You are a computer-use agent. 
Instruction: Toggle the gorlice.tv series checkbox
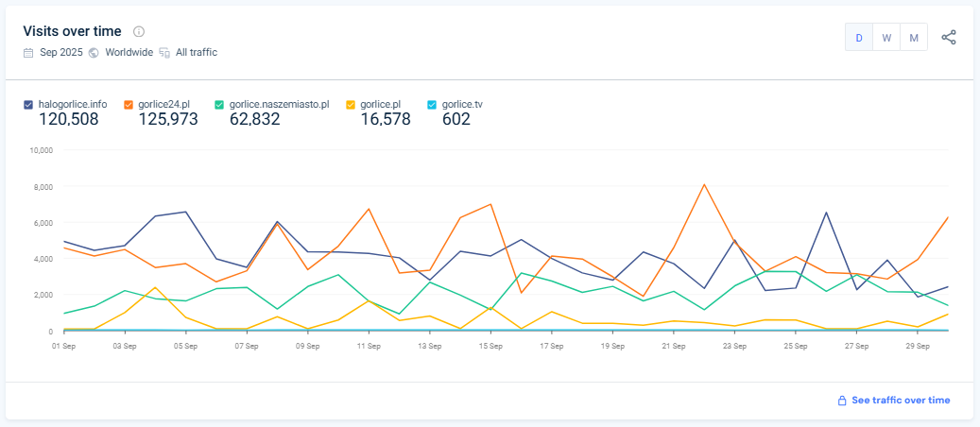(x=432, y=104)
